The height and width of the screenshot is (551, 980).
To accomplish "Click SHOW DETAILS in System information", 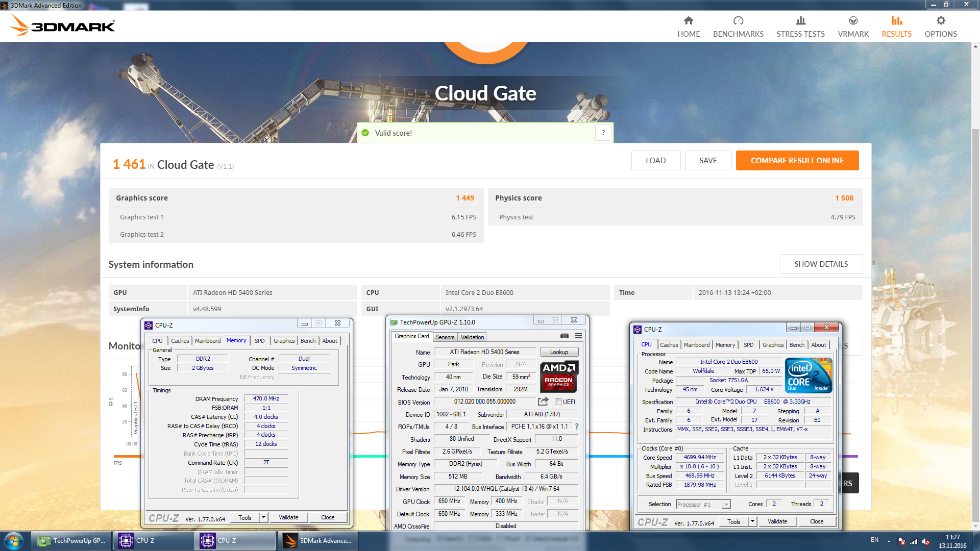I will coord(821,264).
